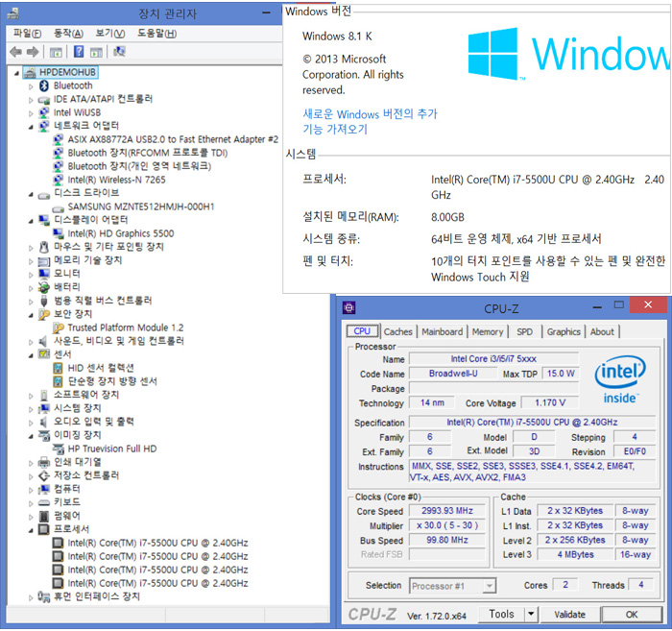Screen dimensions: 672x631
Task: Switch to the Memory tab in CPU-Z
Action: point(488,331)
